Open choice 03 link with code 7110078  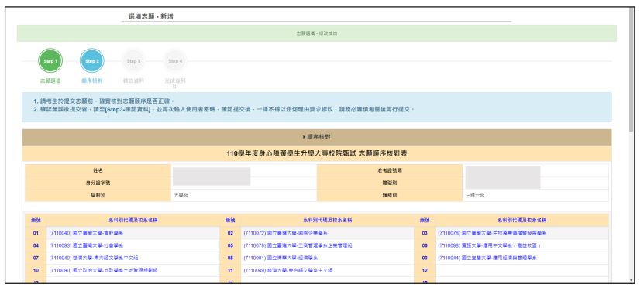tap(492, 233)
